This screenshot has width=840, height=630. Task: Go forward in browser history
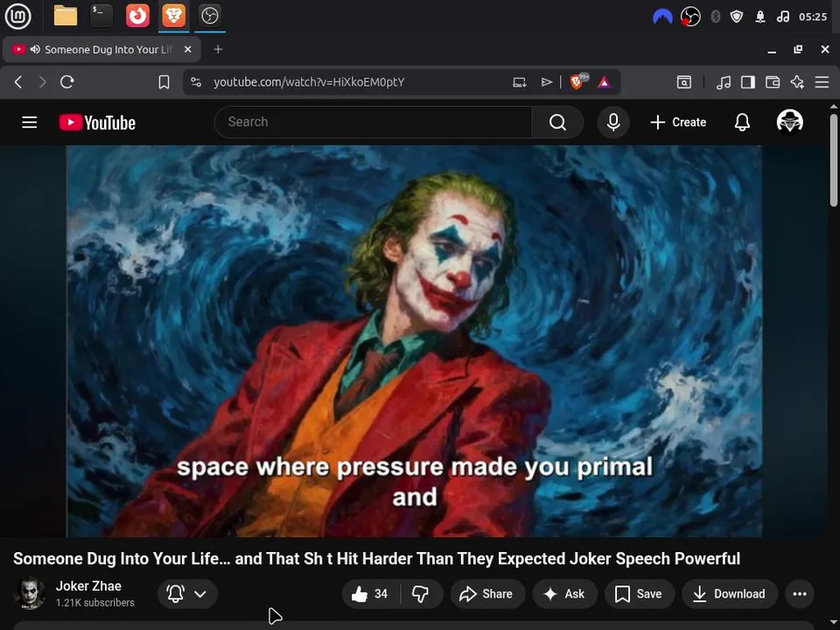[x=42, y=82]
